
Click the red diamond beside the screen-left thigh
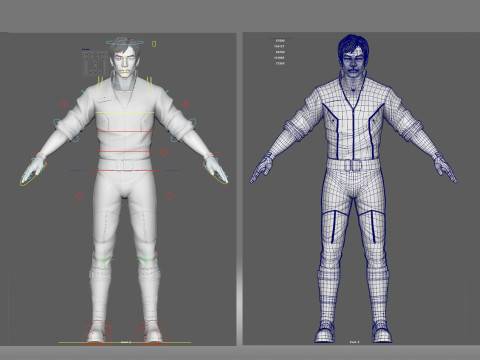pos(79,196)
